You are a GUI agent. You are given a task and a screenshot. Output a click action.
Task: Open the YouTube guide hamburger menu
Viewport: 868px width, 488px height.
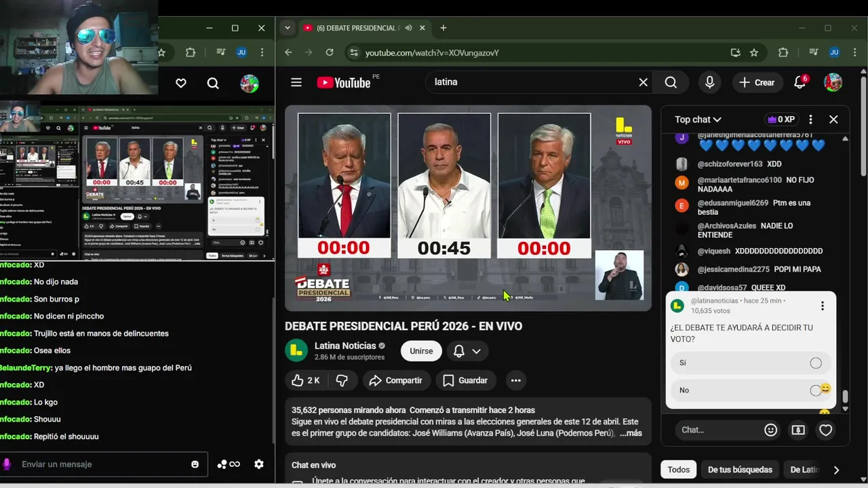pyautogui.click(x=296, y=82)
